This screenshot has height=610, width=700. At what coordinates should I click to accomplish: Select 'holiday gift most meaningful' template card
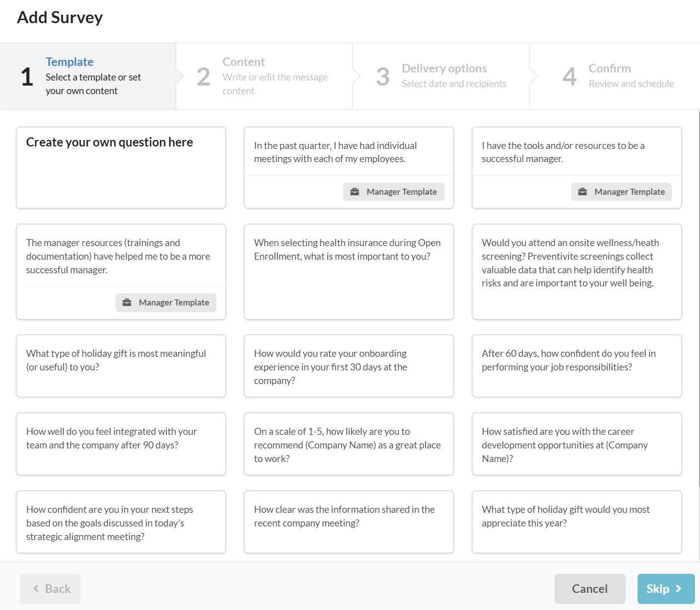point(121,366)
